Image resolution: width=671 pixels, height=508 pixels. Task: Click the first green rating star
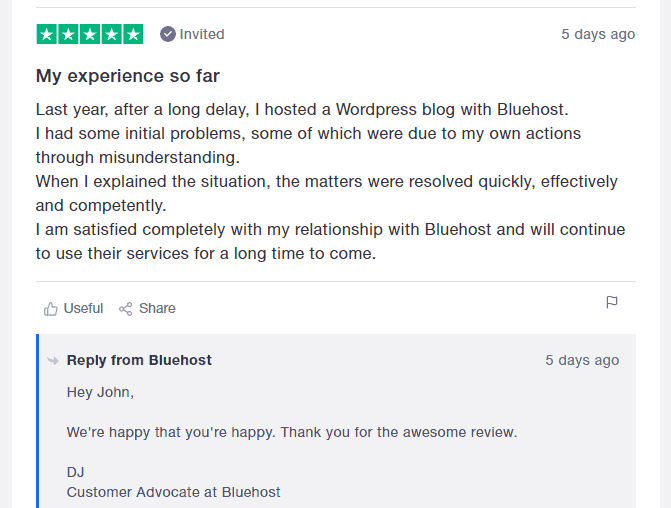coord(47,34)
